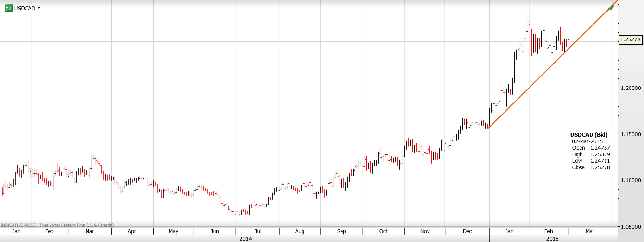Select the 2014 year band on time axis
Screen dimensions: 644x242
[245, 238]
